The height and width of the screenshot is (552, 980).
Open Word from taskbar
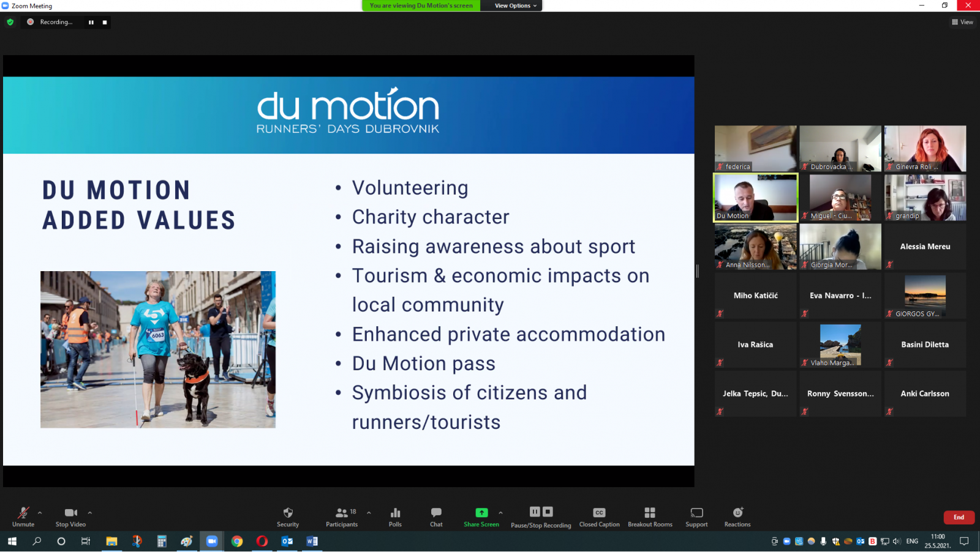coord(312,541)
